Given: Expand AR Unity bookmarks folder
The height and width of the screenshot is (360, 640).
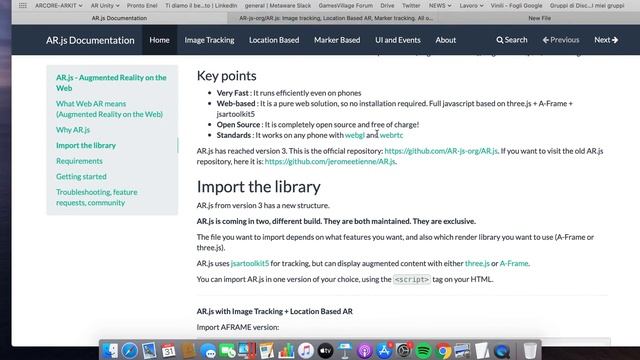Looking at the screenshot, I should 105,6.
